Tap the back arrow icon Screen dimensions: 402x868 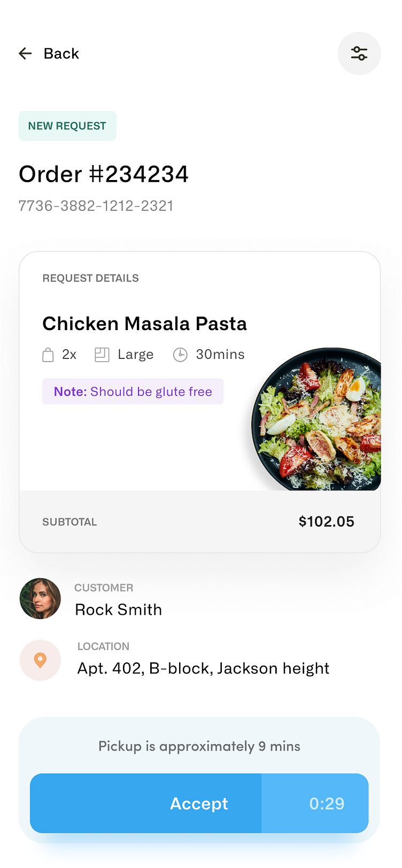point(25,53)
